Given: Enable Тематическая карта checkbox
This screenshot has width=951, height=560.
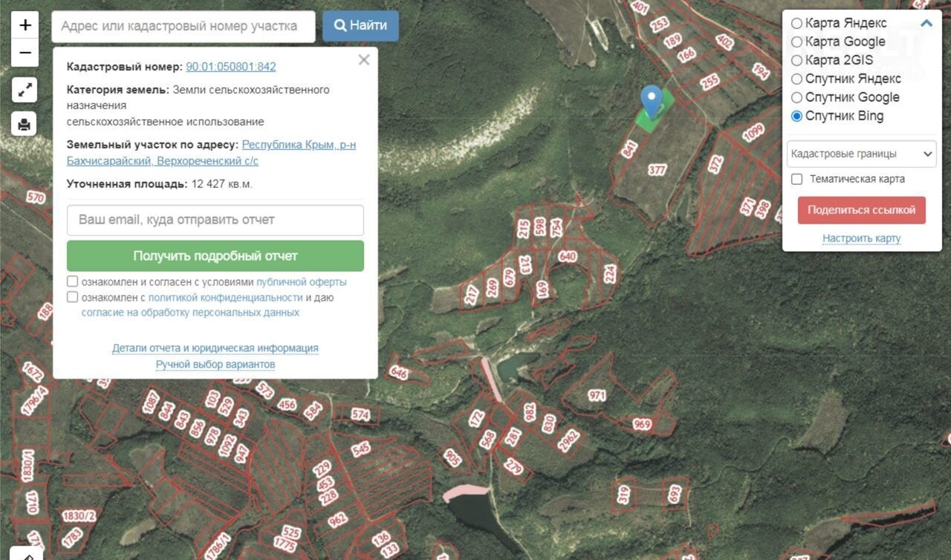Looking at the screenshot, I should pyautogui.click(x=797, y=179).
